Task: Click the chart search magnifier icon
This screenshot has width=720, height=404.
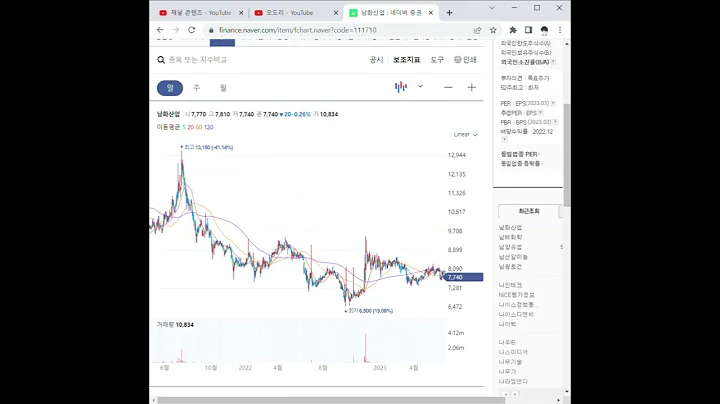Action: (x=161, y=60)
